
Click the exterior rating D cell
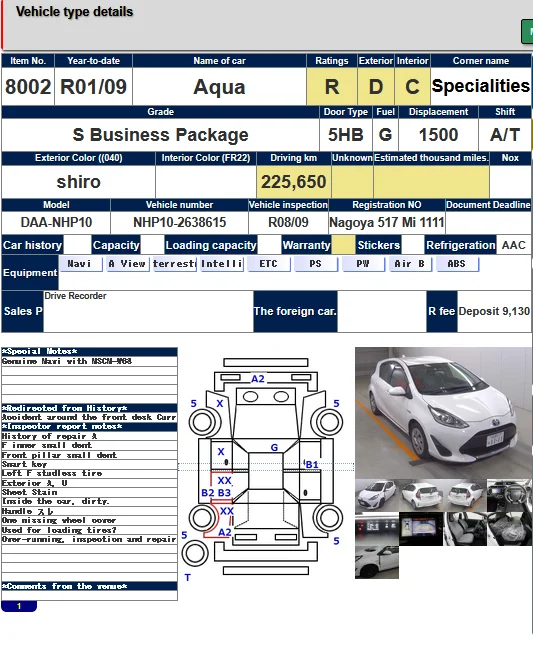click(x=376, y=87)
